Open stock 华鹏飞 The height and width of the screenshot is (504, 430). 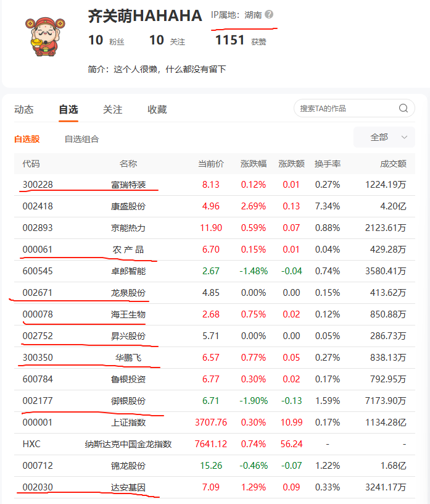coord(128,358)
